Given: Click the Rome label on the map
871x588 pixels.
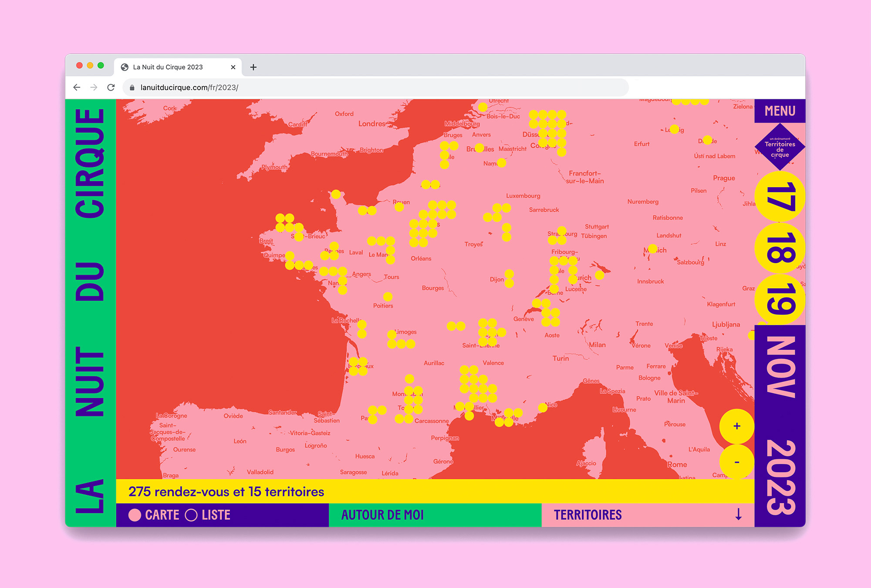Looking at the screenshot, I should tap(677, 465).
